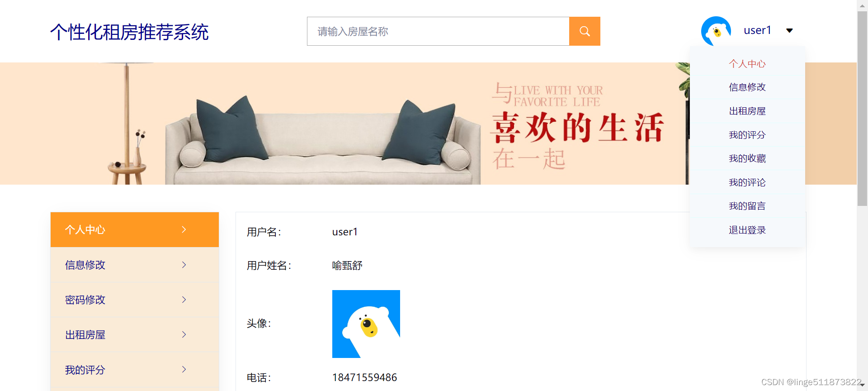Image resolution: width=868 pixels, height=391 pixels.
Task: Choose 出租房屋 from the dropdown menu
Action: tap(747, 111)
